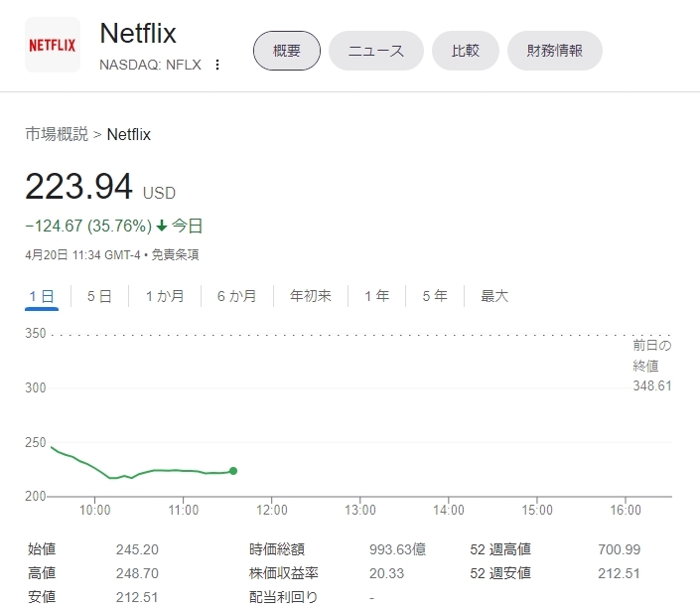Select the 1日 chart range
The width and height of the screenshot is (700, 612).
click(x=42, y=296)
